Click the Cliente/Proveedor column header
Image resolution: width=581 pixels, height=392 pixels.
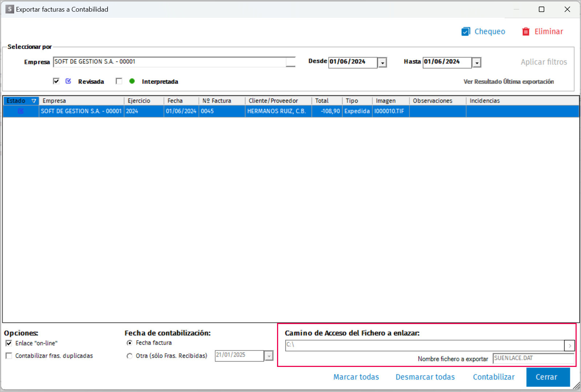[273, 101]
